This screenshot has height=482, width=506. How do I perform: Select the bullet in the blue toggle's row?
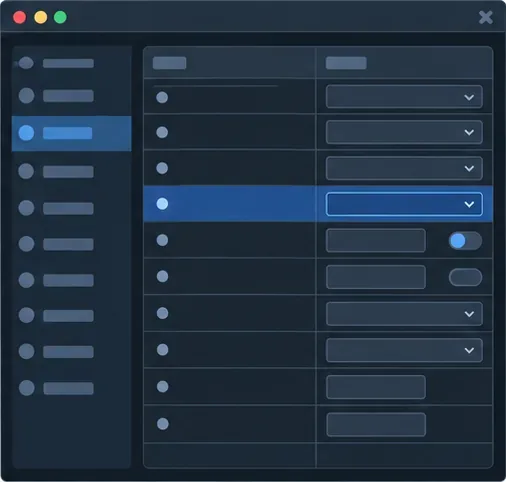[162, 240]
